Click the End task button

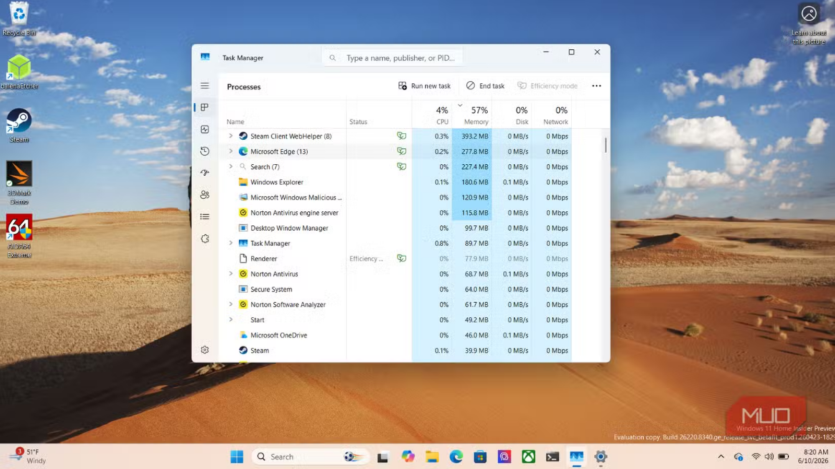point(485,86)
